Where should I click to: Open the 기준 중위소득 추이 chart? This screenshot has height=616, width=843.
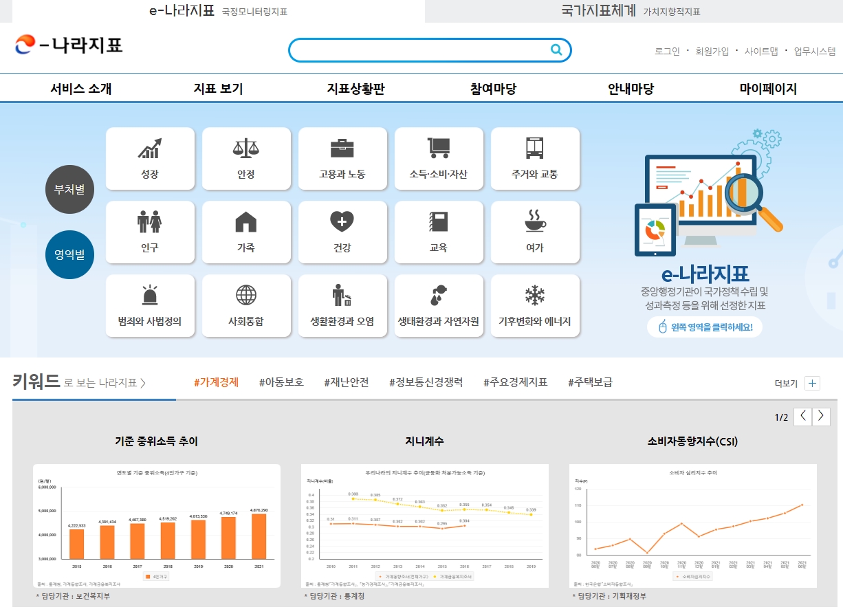[157, 526]
